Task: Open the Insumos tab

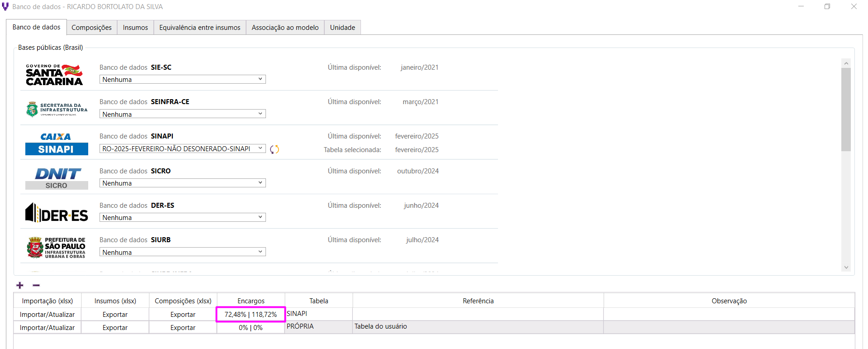Action: point(135,28)
